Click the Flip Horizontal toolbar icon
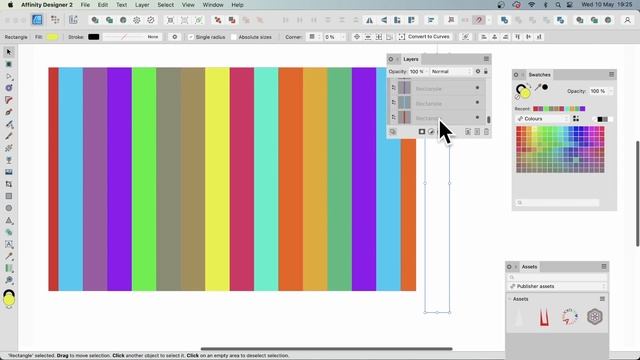Viewport: 640px width, 360px height. pos(369,20)
